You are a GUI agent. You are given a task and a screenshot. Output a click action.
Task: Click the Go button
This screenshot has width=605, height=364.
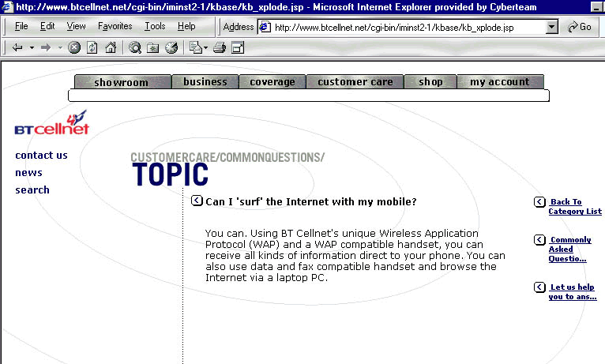coord(579,27)
